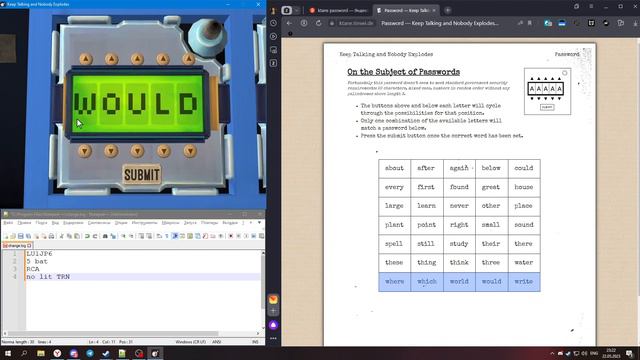The image size is (640, 360).
Task: Open the Синтаксисы menu in Notepad++
Action: point(99,223)
